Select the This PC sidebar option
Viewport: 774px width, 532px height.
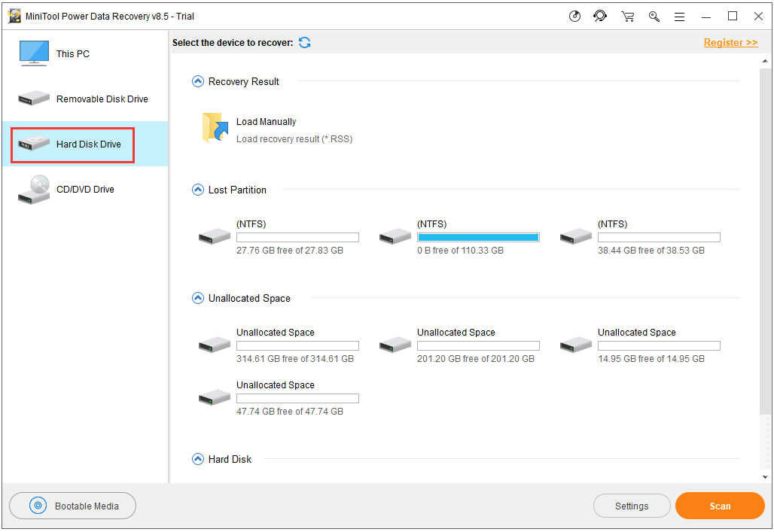33,53
